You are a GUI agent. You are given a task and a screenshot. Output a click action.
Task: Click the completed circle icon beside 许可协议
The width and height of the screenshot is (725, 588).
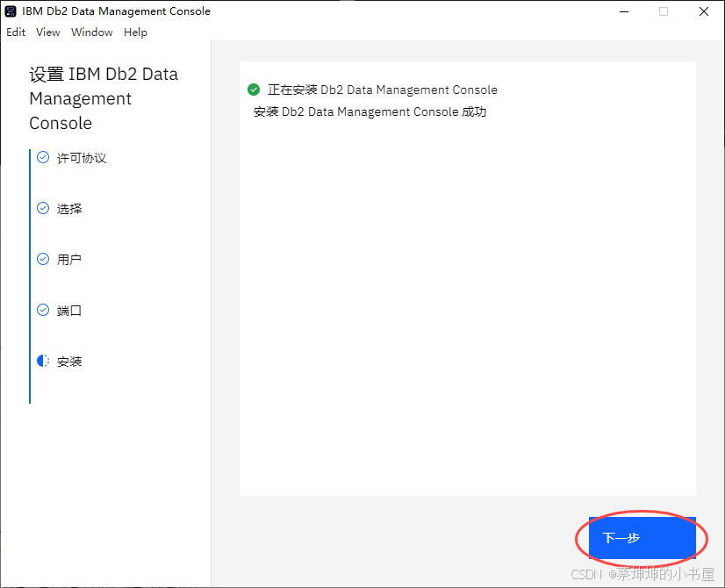click(x=42, y=157)
